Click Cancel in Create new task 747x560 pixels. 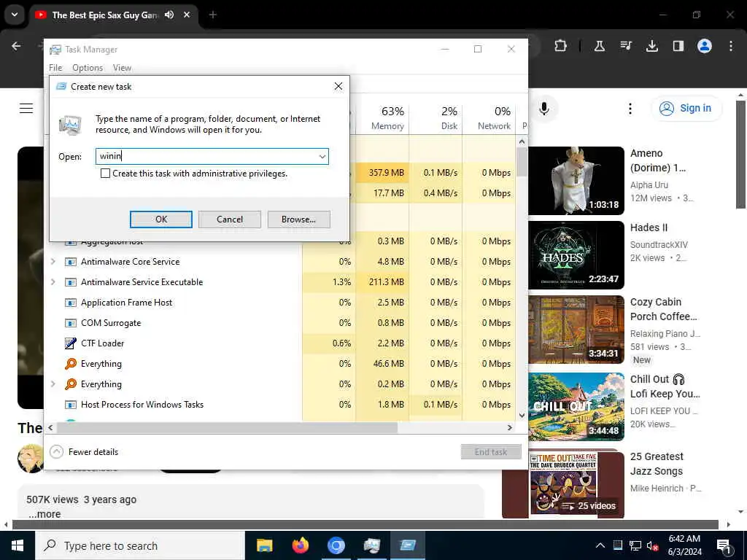click(x=230, y=219)
